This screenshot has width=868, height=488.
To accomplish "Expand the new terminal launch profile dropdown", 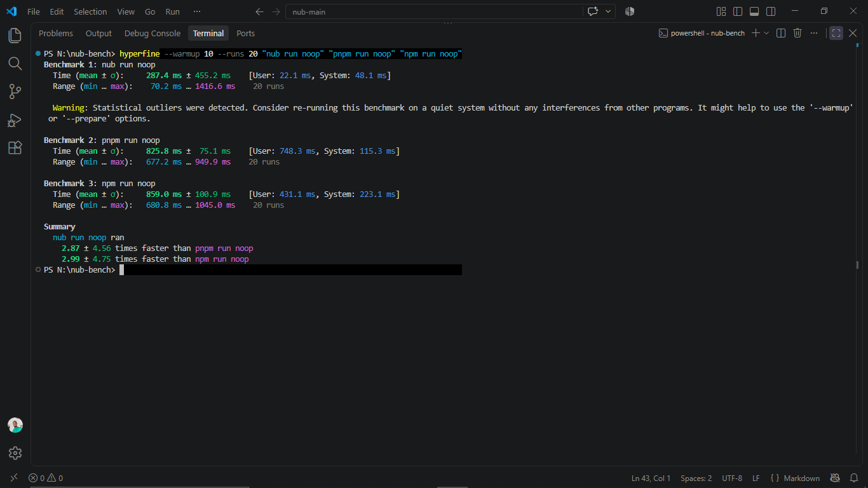I will 766,33.
